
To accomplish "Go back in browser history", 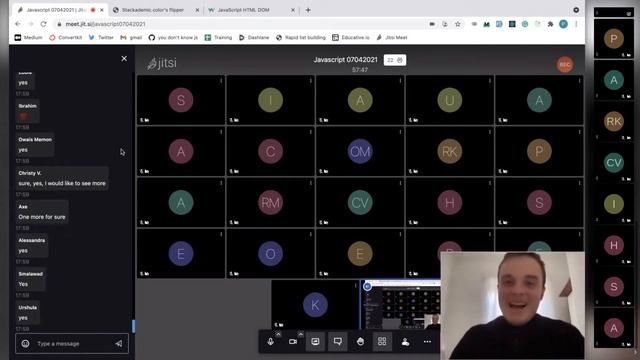I will click(x=18, y=24).
